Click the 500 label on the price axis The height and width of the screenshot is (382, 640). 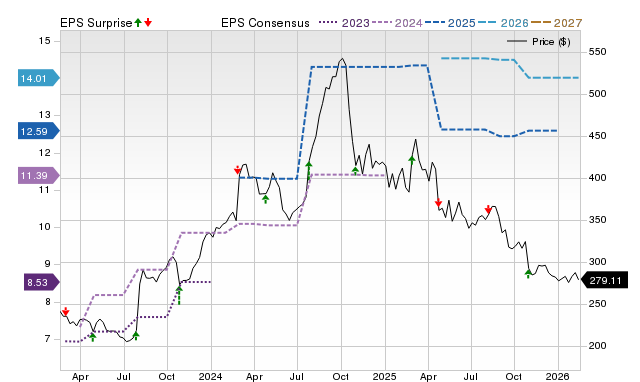pyautogui.click(x=598, y=94)
